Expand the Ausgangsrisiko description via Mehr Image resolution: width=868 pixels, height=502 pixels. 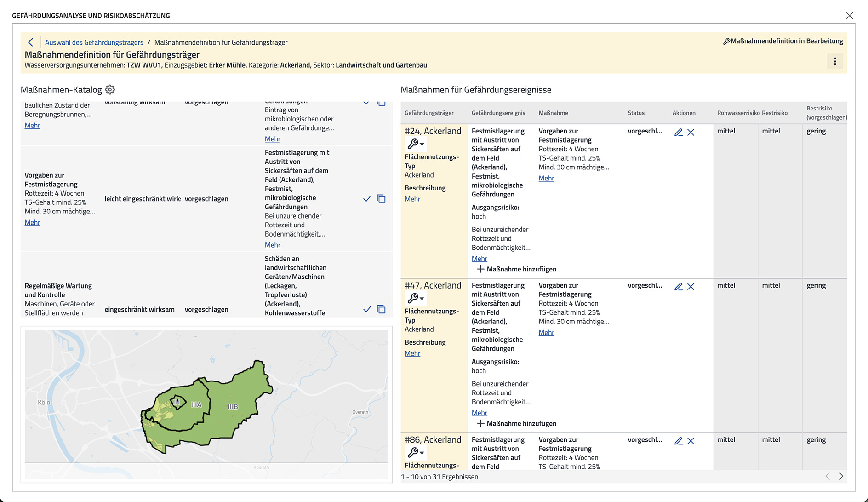[x=479, y=258]
